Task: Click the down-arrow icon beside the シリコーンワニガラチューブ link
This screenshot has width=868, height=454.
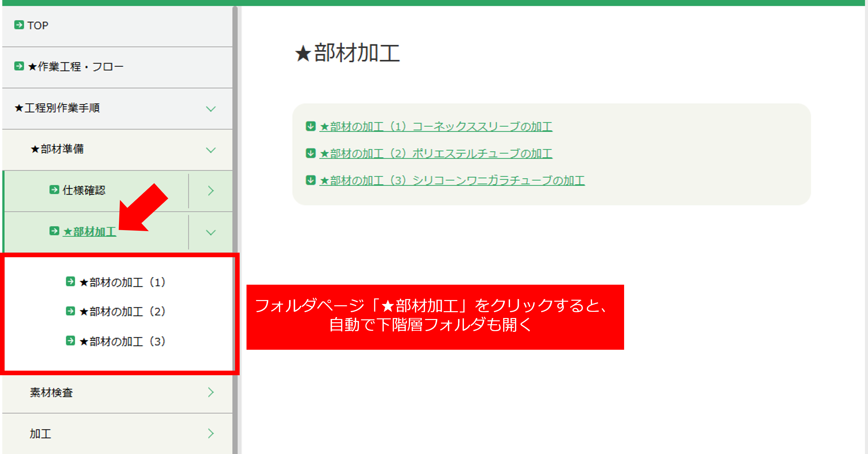Action: pos(310,180)
